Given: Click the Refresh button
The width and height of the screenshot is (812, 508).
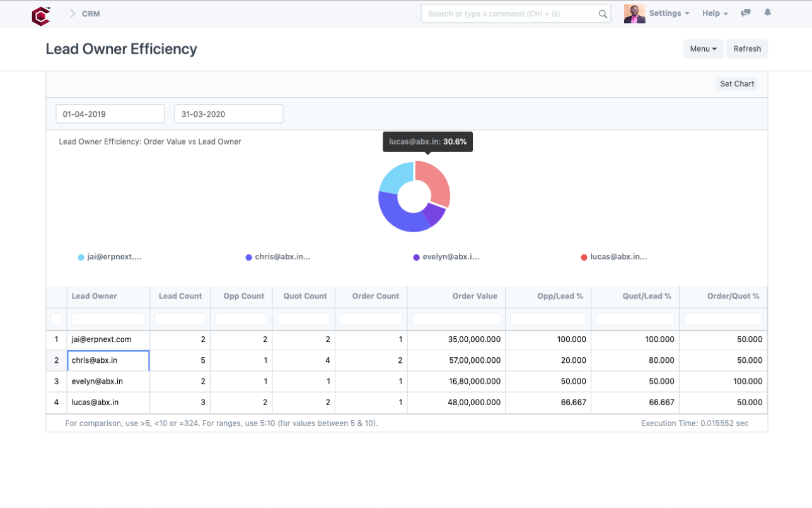Looking at the screenshot, I should pyautogui.click(x=747, y=49).
